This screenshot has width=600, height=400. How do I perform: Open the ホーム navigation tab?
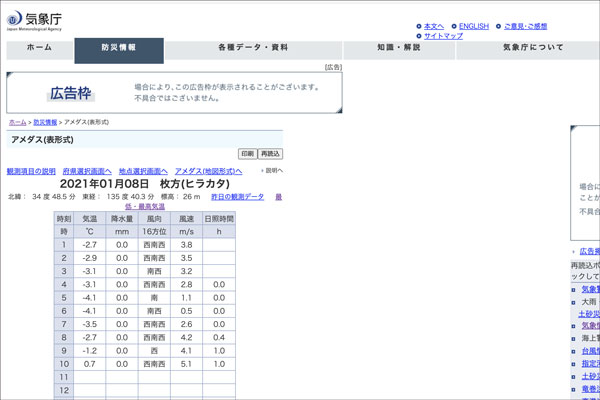[39, 48]
